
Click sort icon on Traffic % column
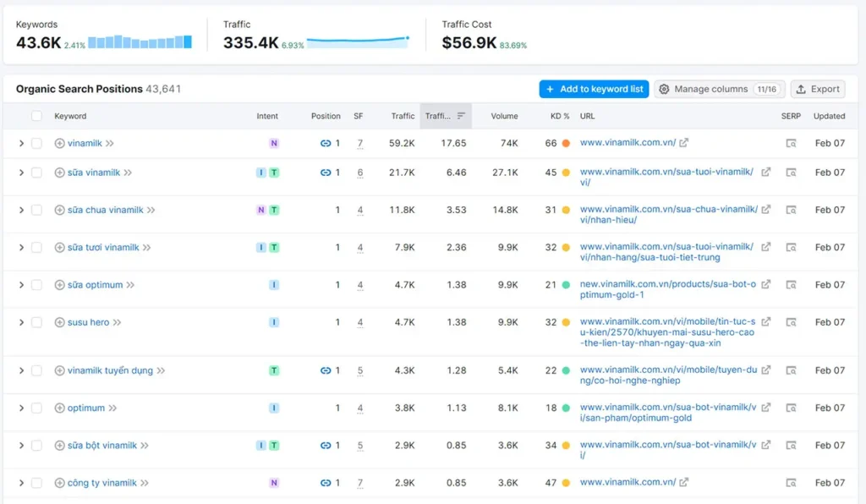tap(461, 116)
